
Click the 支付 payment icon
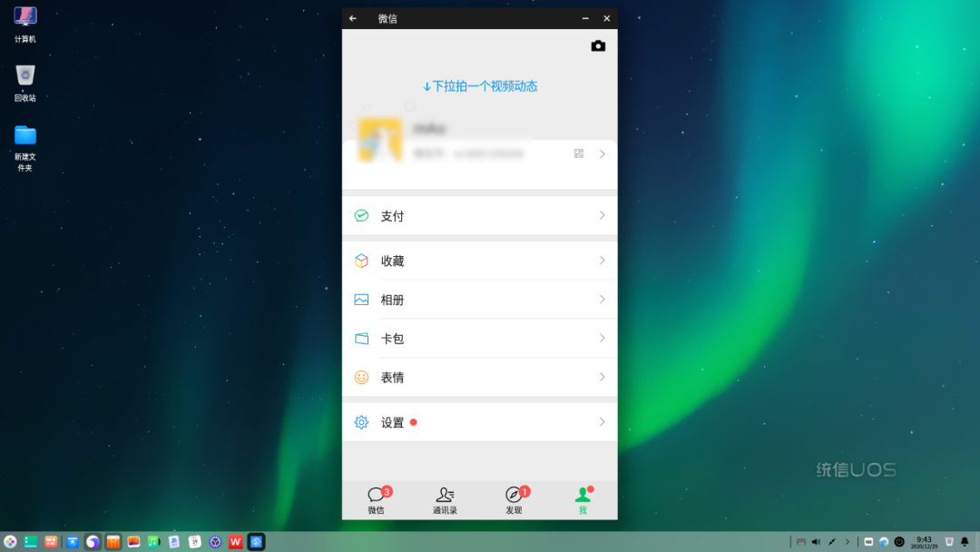coord(361,216)
